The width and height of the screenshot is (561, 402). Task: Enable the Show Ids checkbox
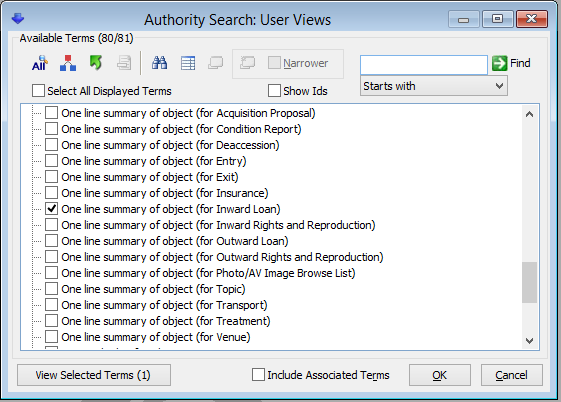click(274, 91)
